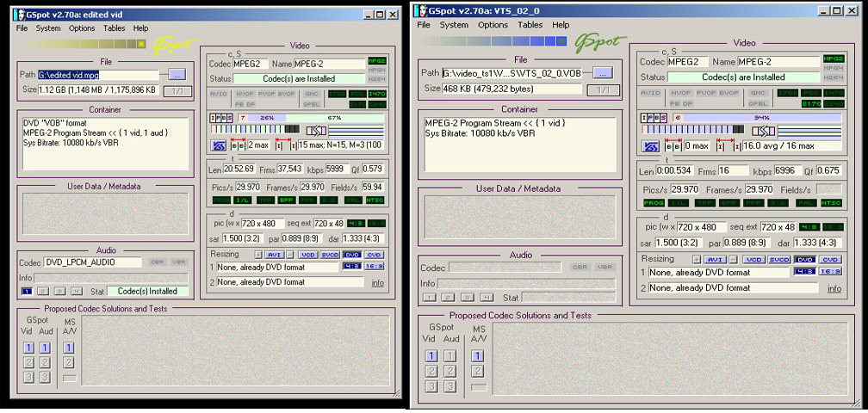
Task: Click the PROG indicator in VTS_02_0 window
Action: (x=654, y=203)
